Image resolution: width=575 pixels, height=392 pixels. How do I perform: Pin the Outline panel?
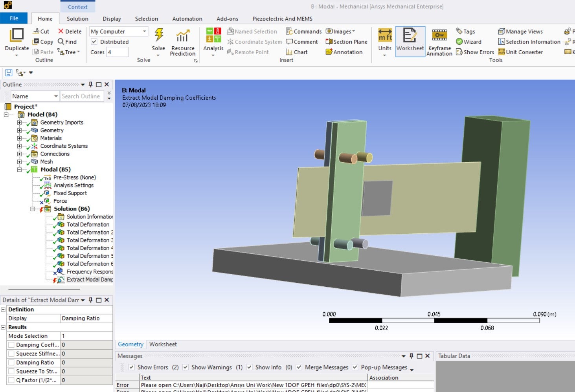(x=91, y=84)
